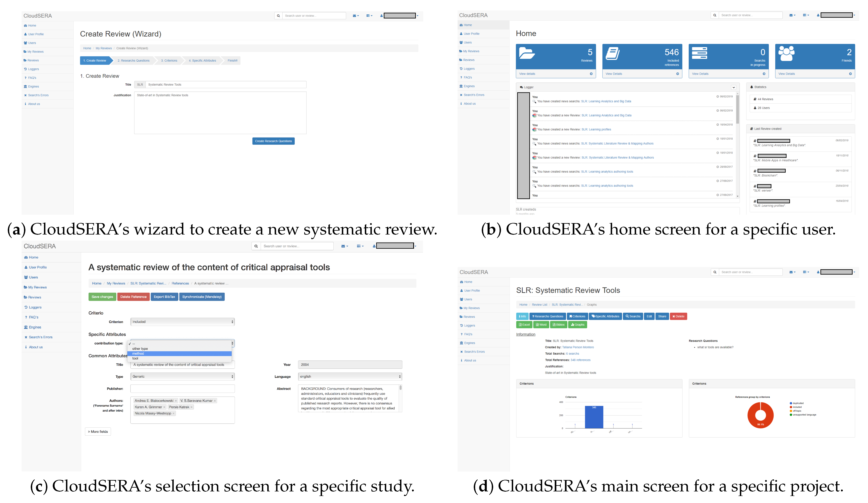The image size is (868, 503).
Task: Export review with the Word button
Action: click(541, 324)
